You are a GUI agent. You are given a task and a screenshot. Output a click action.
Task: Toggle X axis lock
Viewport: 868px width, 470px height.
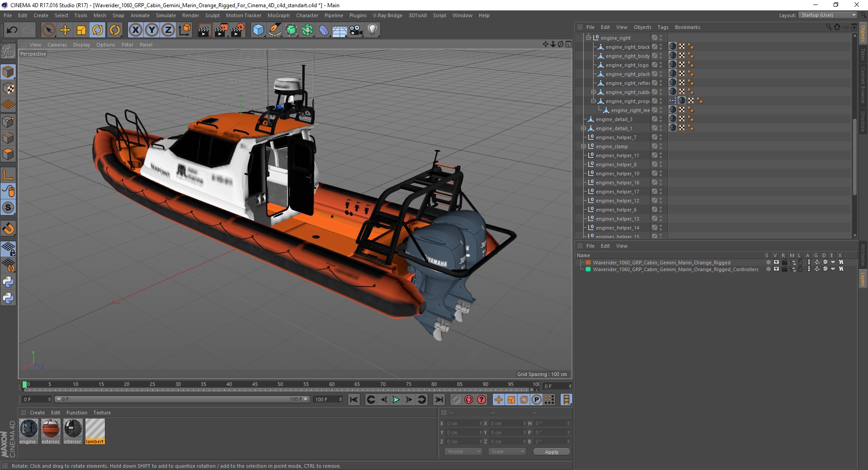[x=135, y=30]
